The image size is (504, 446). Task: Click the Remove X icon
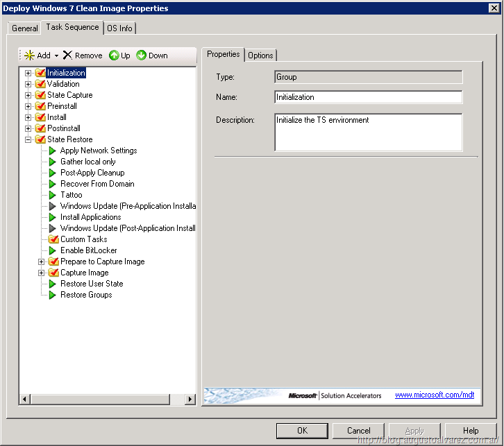coord(67,55)
